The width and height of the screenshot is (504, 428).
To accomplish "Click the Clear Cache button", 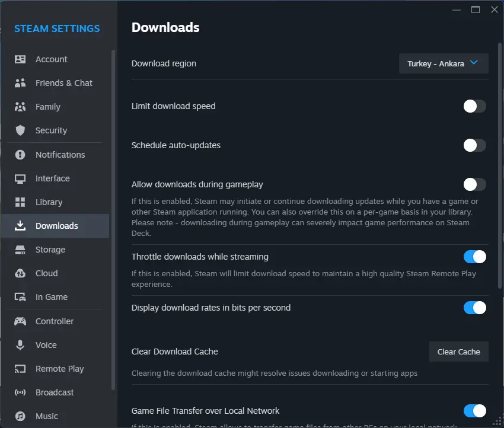I will point(459,352).
